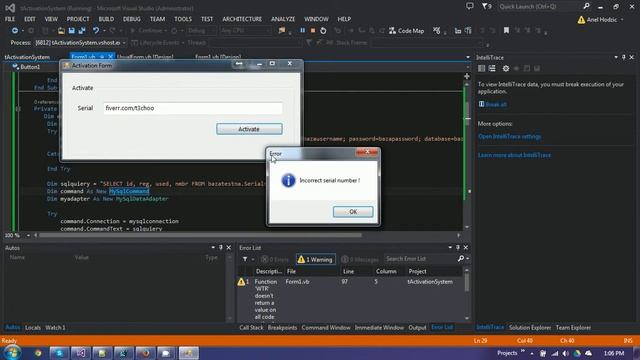Click the volume icon in system tray
640x360 pixels.
click(565, 353)
